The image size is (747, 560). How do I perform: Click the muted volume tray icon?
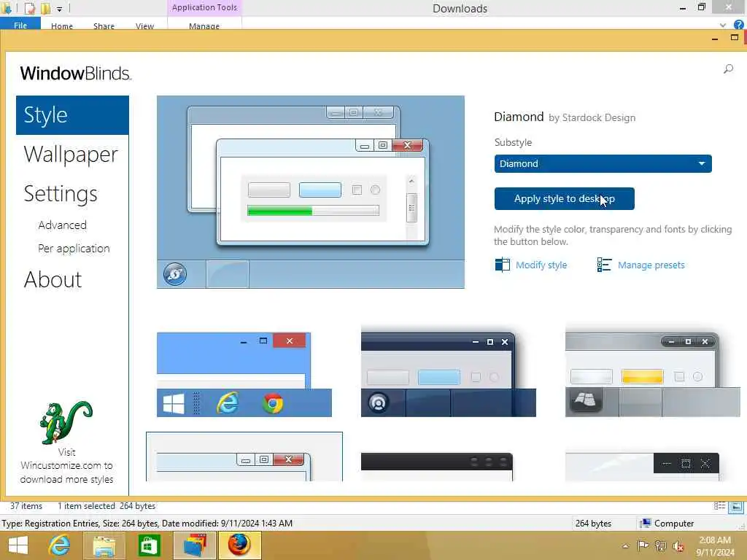[x=678, y=545]
